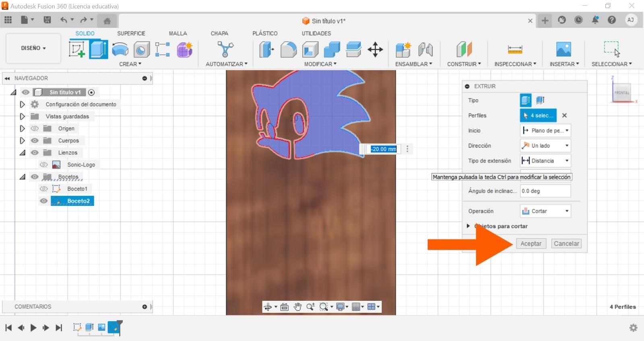Screen dimensions: 644x341
Task: Expand Objetos para cortar section
Action: click(468, 226)
